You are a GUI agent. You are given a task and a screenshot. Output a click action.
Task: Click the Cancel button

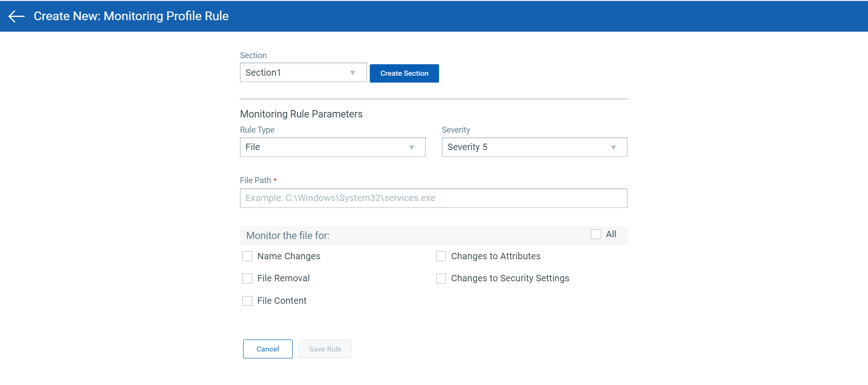[267, 349]
